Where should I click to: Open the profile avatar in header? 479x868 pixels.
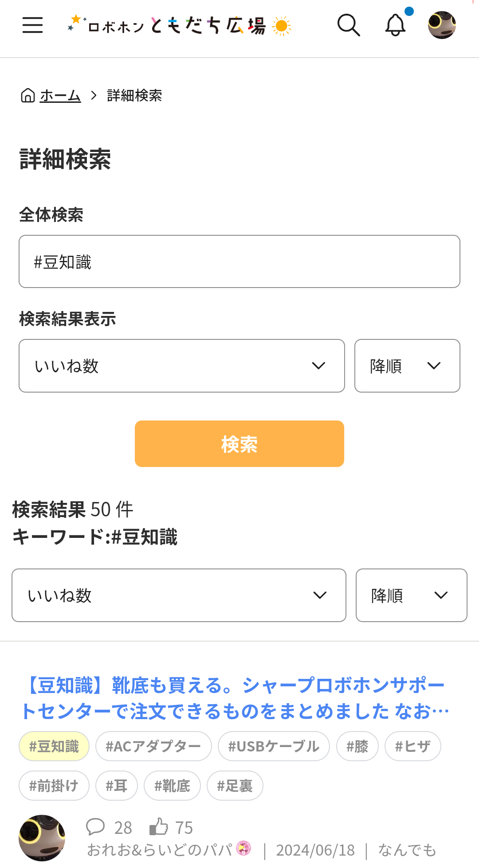tap(442, 25)
